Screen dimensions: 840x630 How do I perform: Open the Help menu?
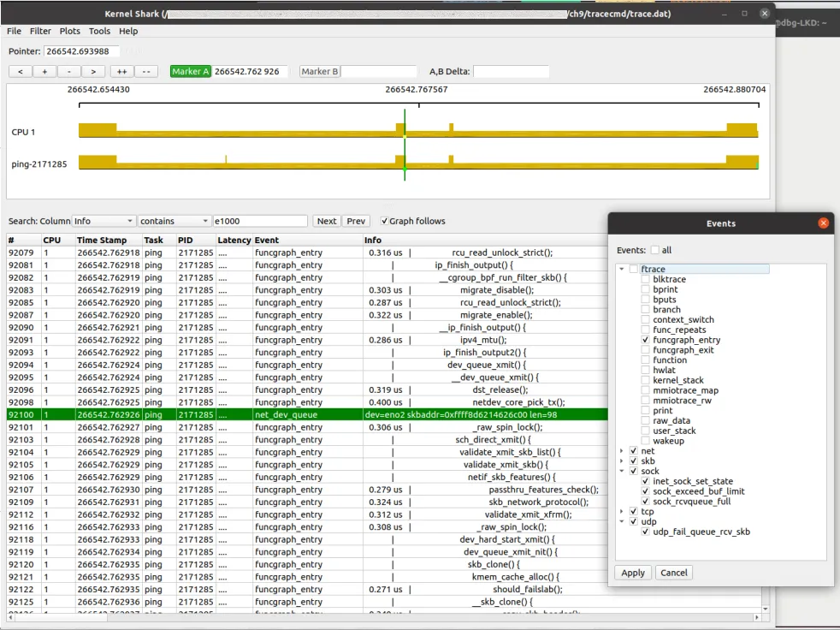coord(128,31)
